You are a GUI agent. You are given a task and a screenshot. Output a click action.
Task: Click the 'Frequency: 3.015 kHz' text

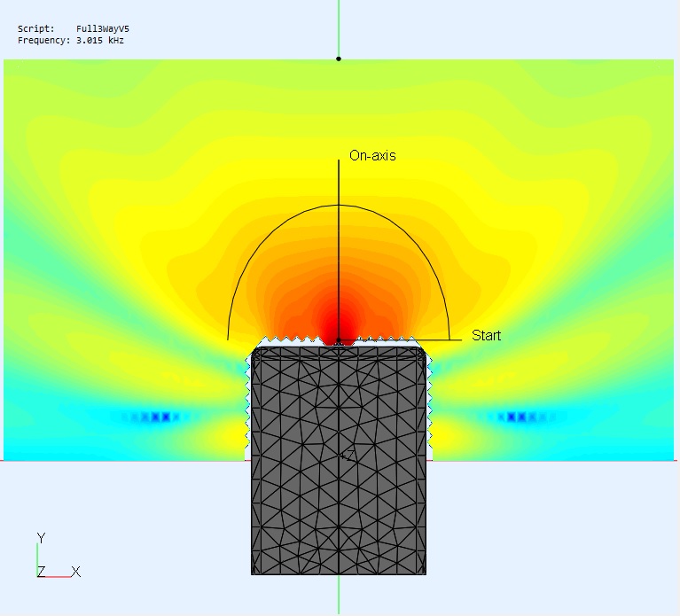coord(71,40)
